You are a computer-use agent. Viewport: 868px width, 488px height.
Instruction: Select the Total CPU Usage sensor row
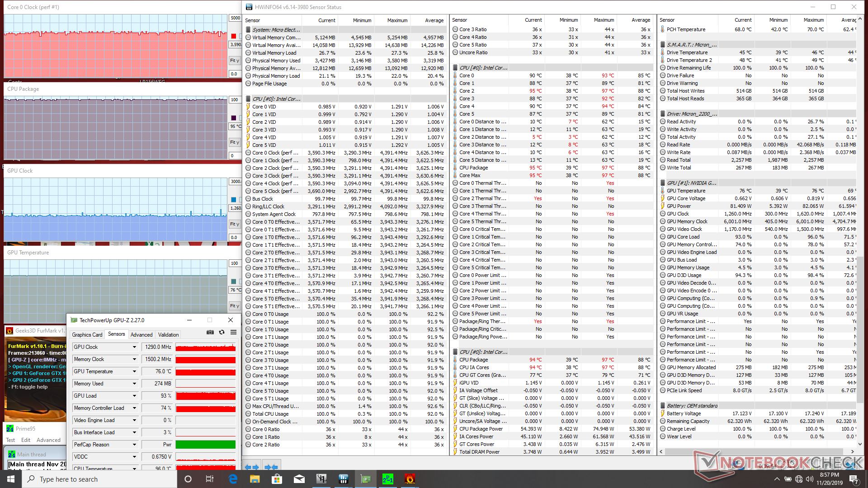(x=345, y=414)
